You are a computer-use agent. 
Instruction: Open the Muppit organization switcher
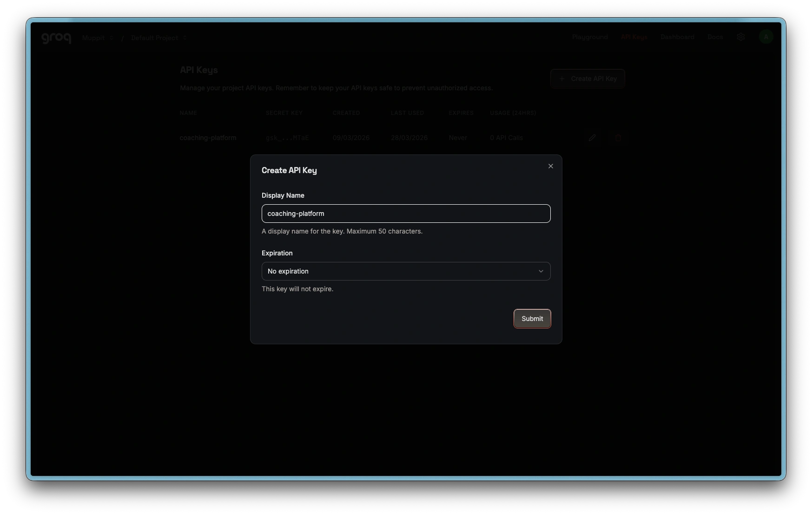point(98,38)
